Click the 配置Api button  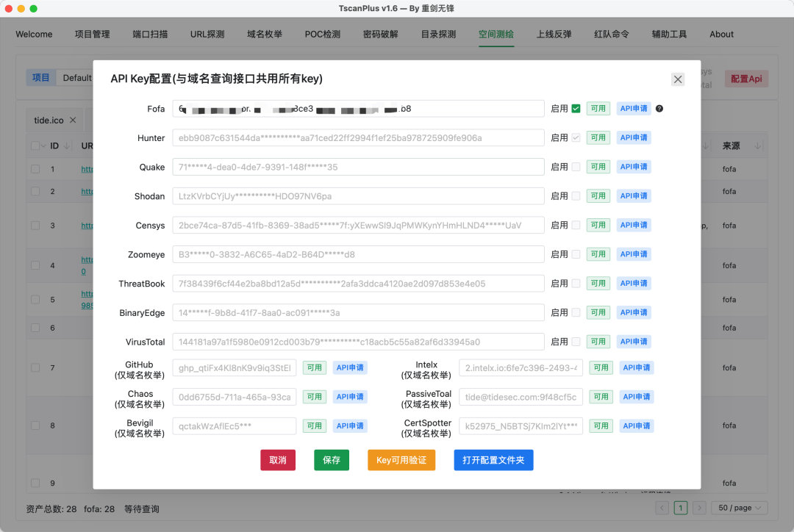coord(746,79)
